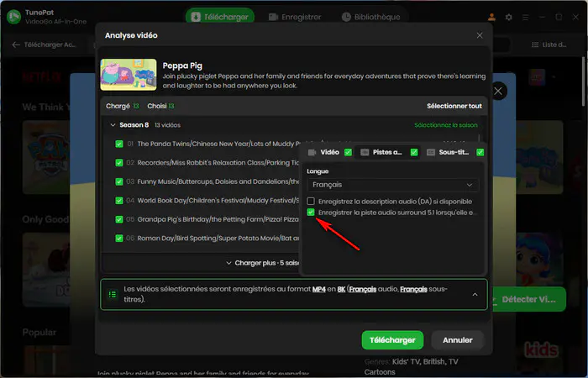Open the settings gear icon
Viewport: 588px width, 378px height.
[508, 18]
